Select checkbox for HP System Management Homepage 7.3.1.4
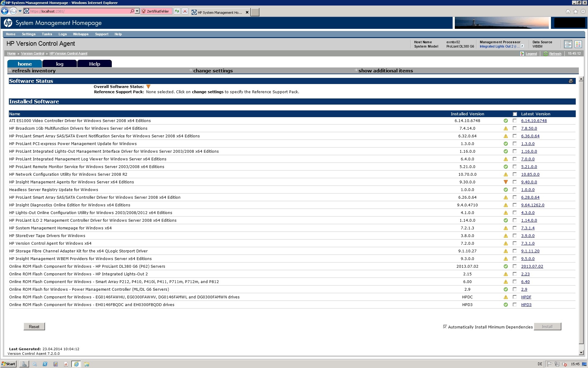Viewport: 588px width, 368px height. click(515, 228)
